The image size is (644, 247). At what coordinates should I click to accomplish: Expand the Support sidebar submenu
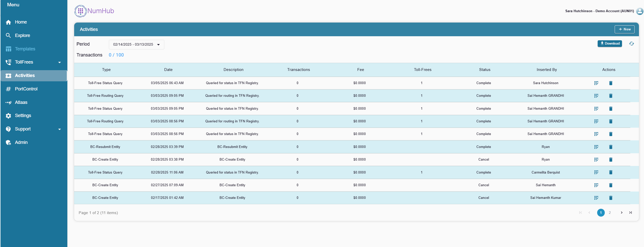coord(59,129)
